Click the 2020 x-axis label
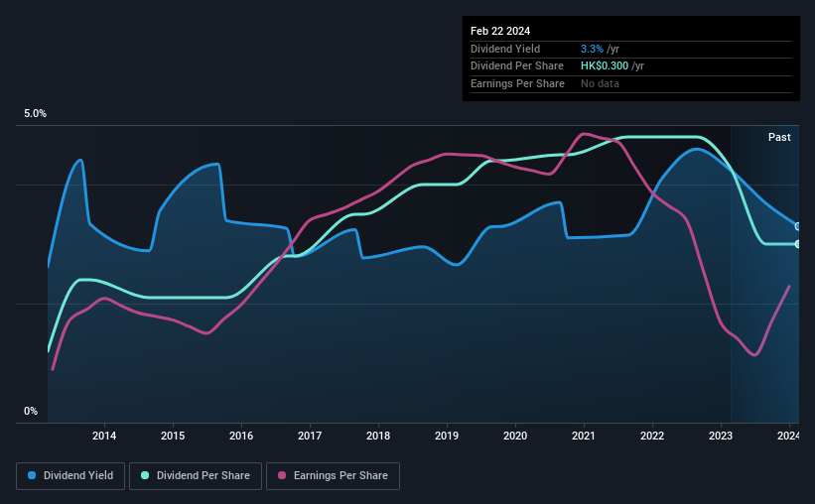The image size is (815, 504). pyautogui.click(x=515, y=436)
